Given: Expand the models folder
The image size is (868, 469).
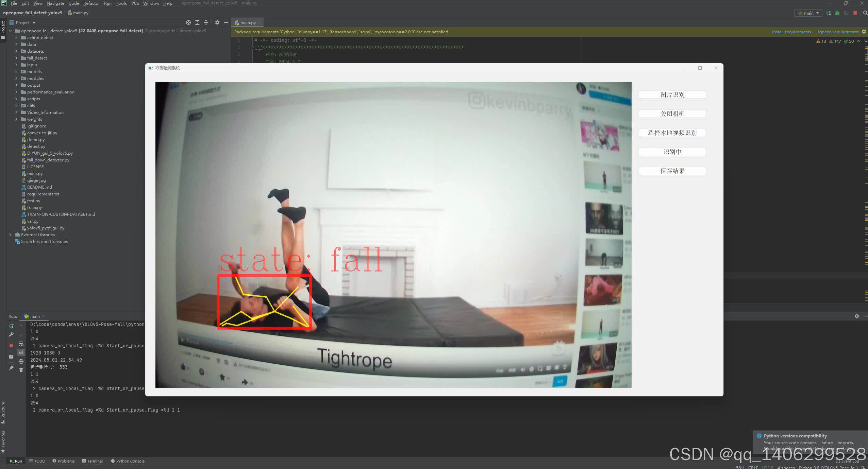Looking at the screenshot, I should (16, 72).
